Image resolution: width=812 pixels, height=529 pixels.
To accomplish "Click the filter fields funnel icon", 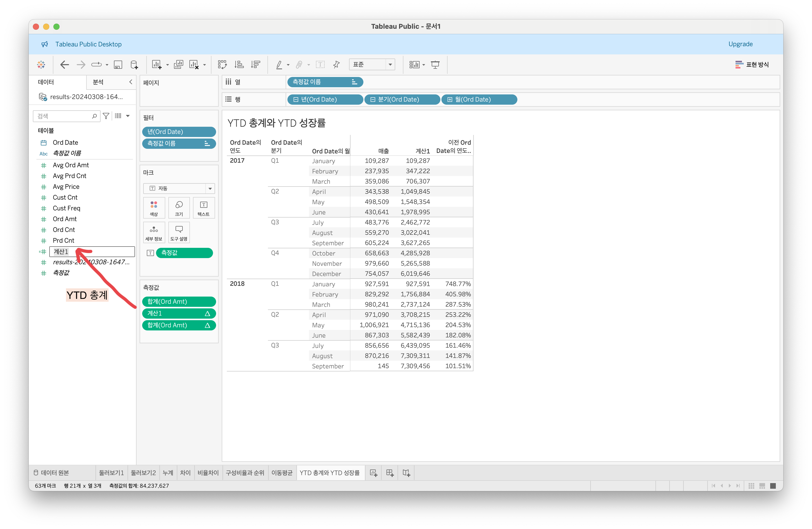I will [106, 116].
